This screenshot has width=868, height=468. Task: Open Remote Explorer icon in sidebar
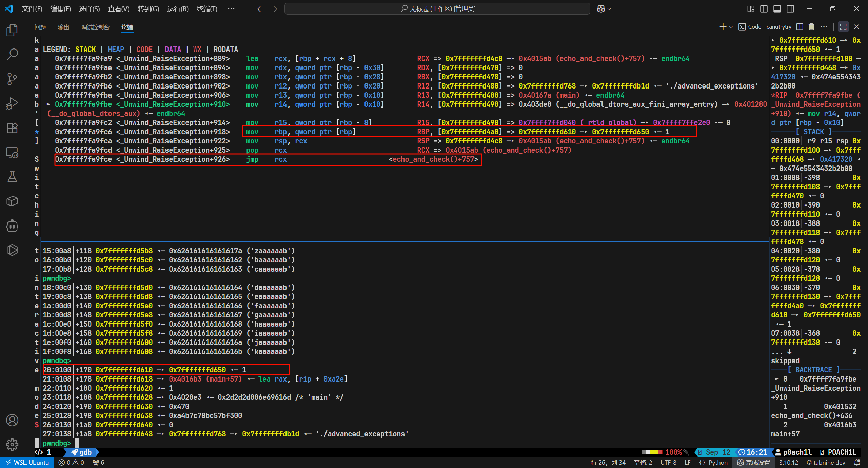[x=12, y=153]
